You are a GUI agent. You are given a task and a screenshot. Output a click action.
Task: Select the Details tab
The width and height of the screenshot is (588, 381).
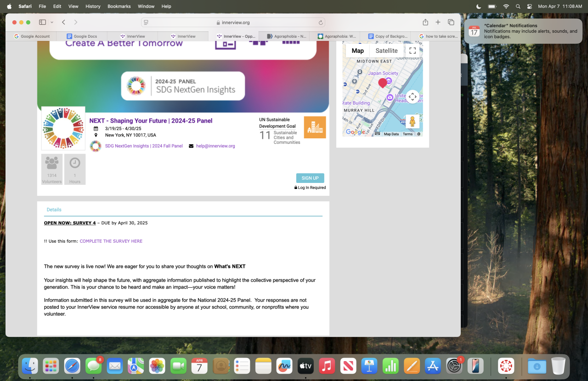tap(54, 210)
